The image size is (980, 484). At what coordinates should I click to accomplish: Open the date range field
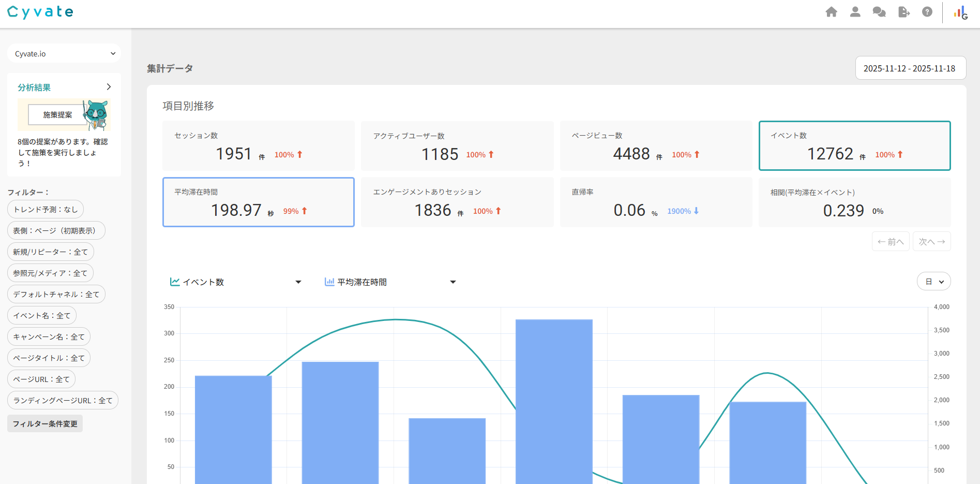910,68
